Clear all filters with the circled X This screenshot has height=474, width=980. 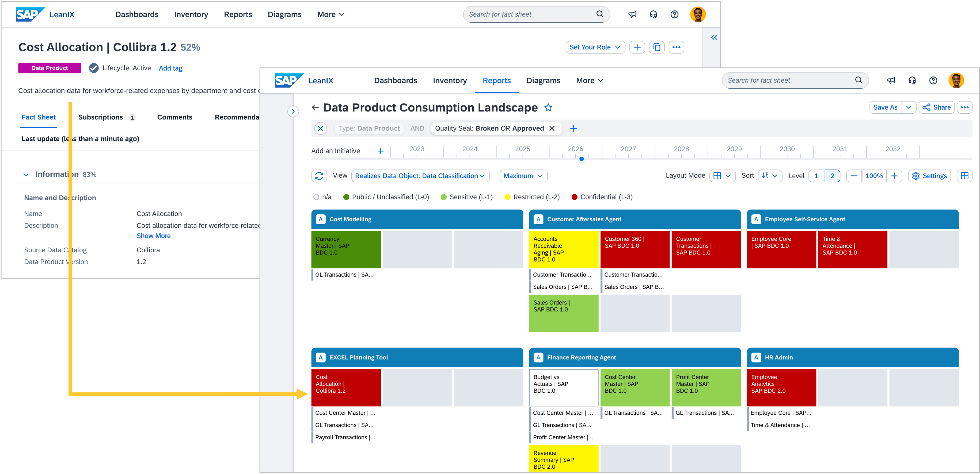click(x=321, y=129)
